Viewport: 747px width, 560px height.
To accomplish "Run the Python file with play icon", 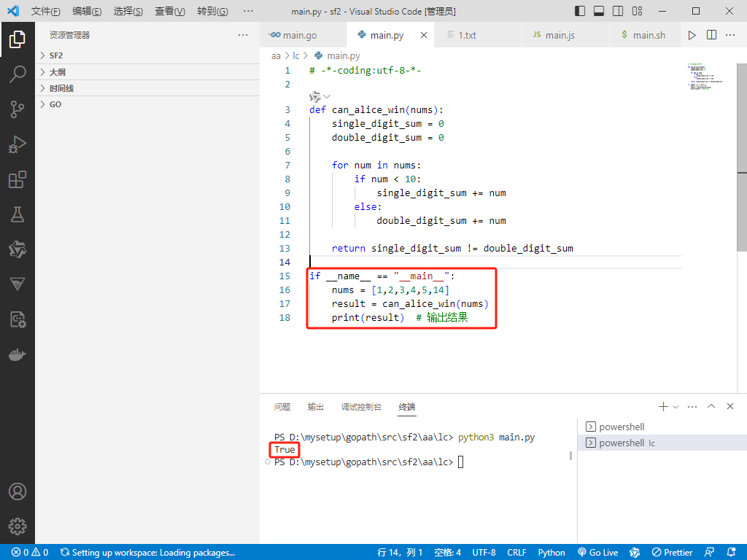I will click(x=692, y=35).
